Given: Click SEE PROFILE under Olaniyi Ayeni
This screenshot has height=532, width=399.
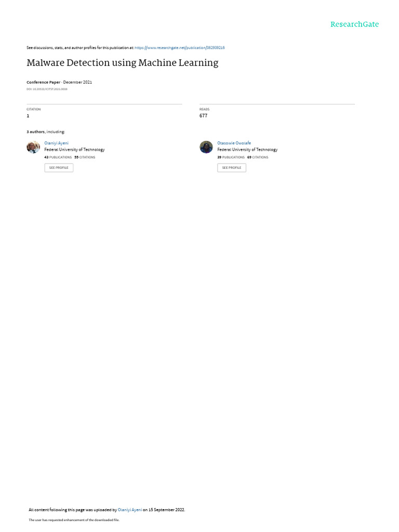Looking at the screenshot, I should pos(59,168).
